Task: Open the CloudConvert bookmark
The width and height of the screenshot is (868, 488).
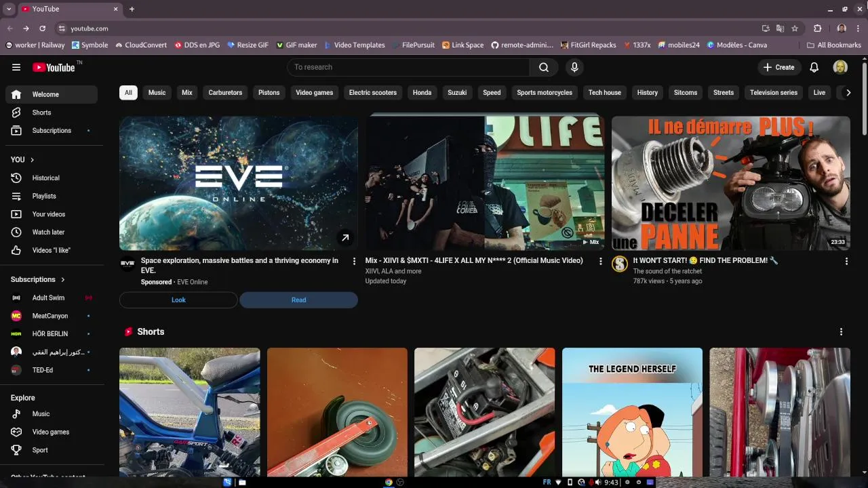Action: [140, 45]
